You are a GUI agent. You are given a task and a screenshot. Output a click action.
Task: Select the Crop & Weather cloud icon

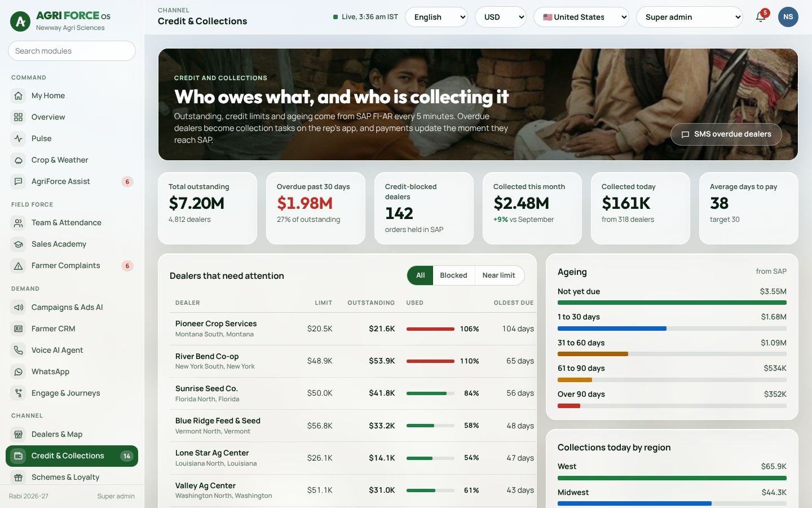(x=19, y=160)
